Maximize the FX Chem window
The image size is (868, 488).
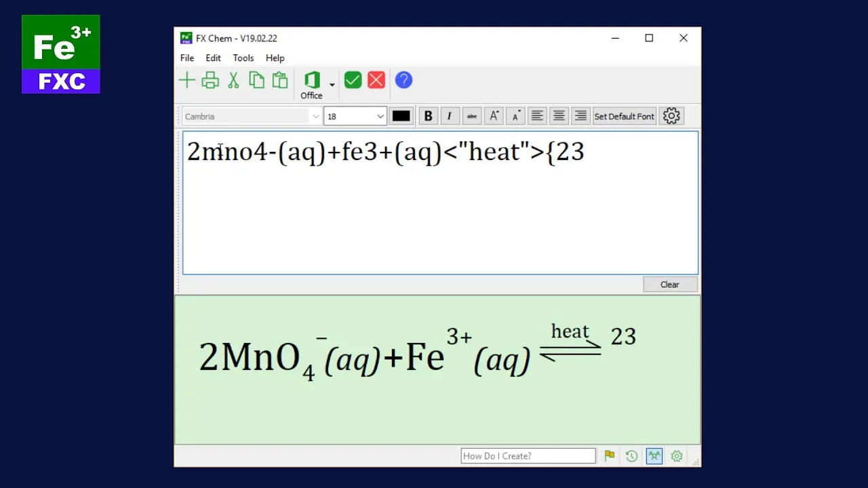click(x=649, y=39)
